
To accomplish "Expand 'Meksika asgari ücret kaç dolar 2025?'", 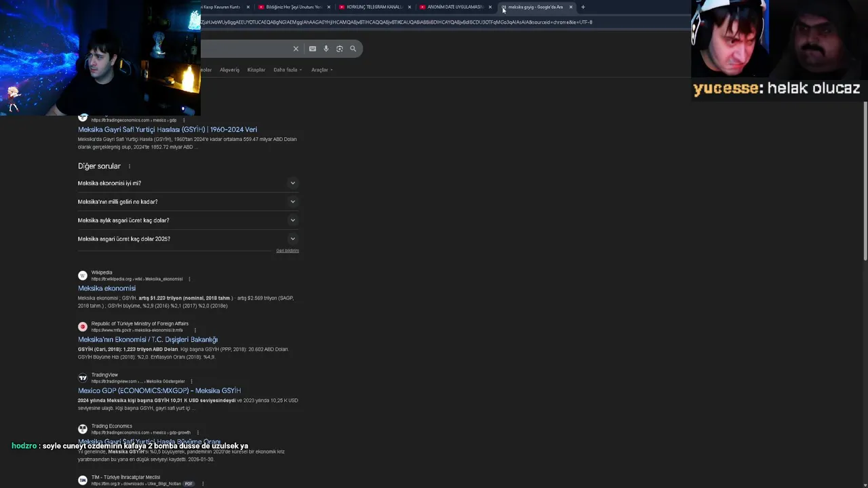I will 188,239.
